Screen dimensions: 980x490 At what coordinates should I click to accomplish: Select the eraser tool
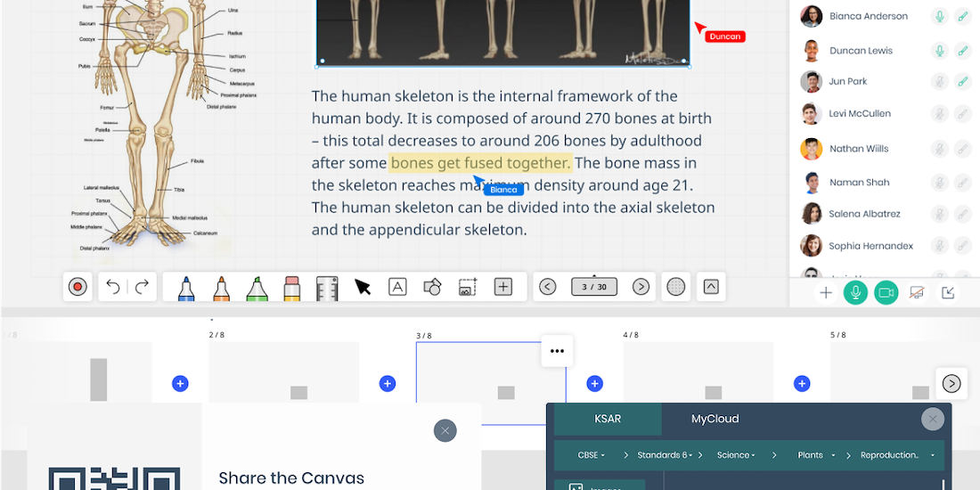291,288
